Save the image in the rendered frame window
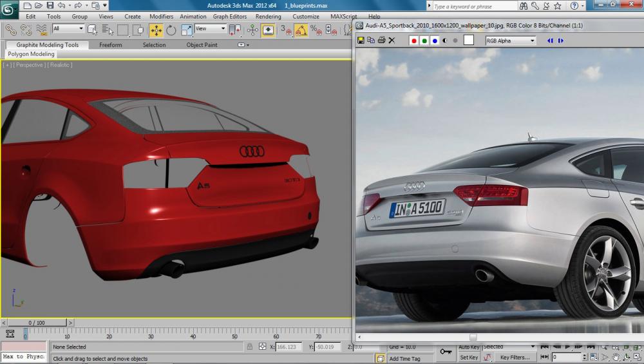 point(361,40)
